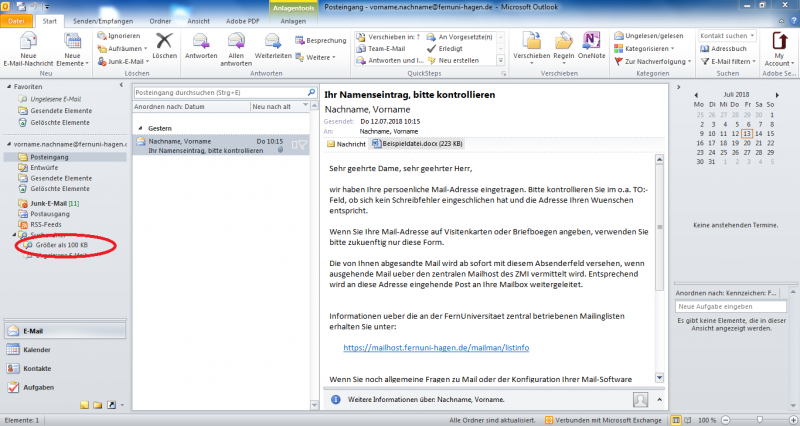Collapse the Gestern message group
Screen dimensions: 800x426
tap(140, 128)
